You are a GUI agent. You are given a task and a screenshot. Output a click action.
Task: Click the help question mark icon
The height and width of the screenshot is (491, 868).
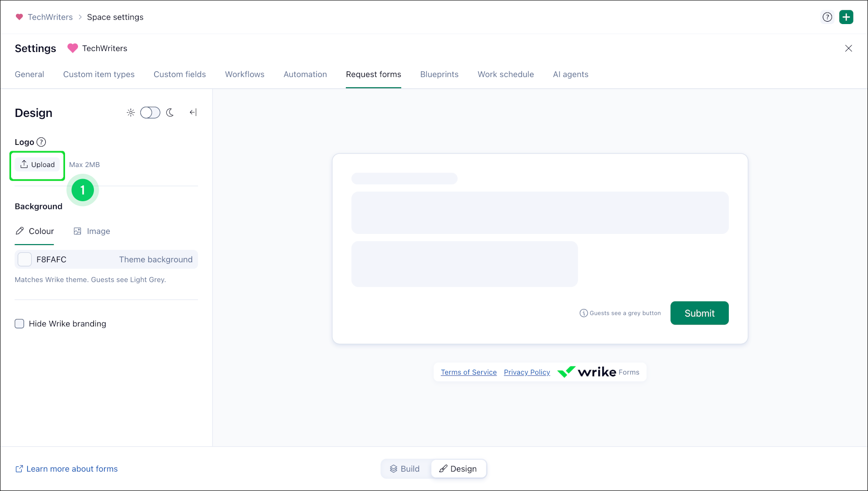click(x=827, y=17)
